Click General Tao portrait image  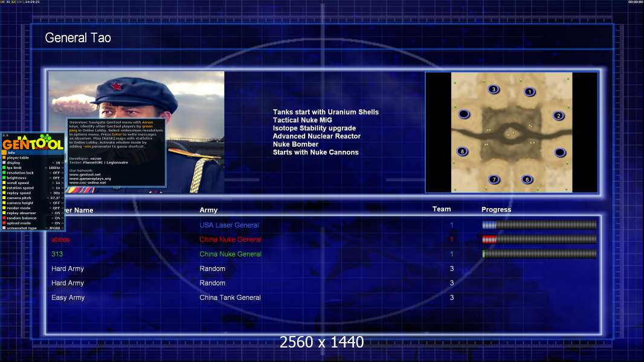coord(137,132)
